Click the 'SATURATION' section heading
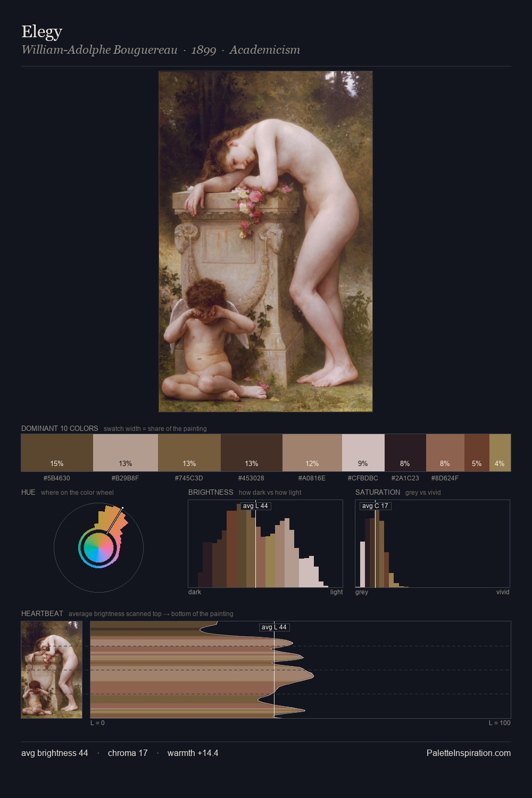This screenshot has width=532, height=798. click(x=378, y=492)
